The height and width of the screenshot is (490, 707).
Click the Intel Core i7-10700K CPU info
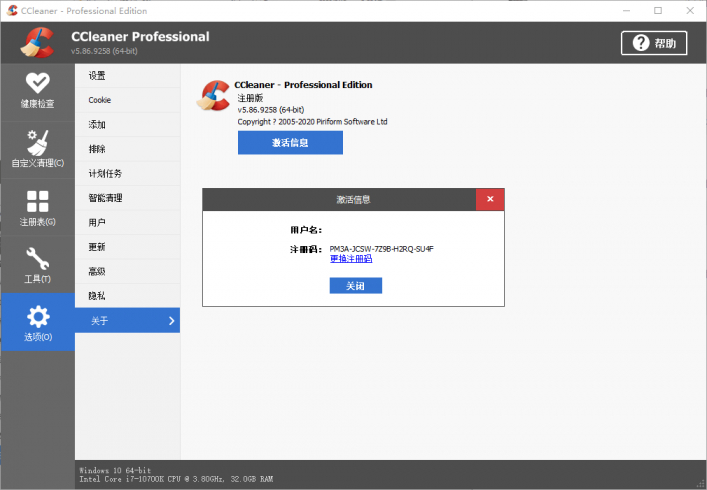click(176, 479)
